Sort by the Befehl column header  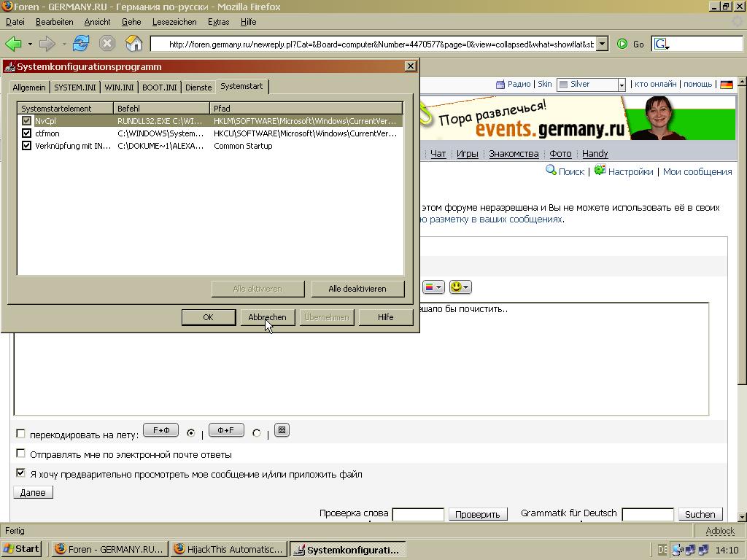pos(161,108)
